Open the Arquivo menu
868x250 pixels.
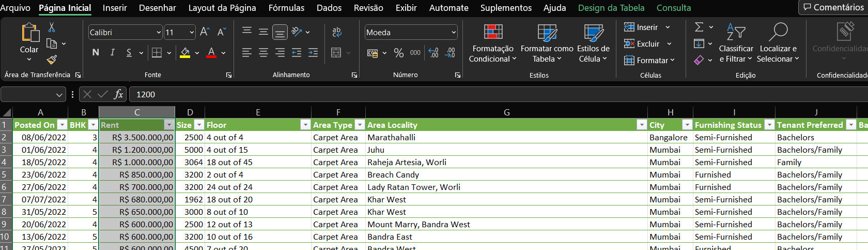coord(15,8)
